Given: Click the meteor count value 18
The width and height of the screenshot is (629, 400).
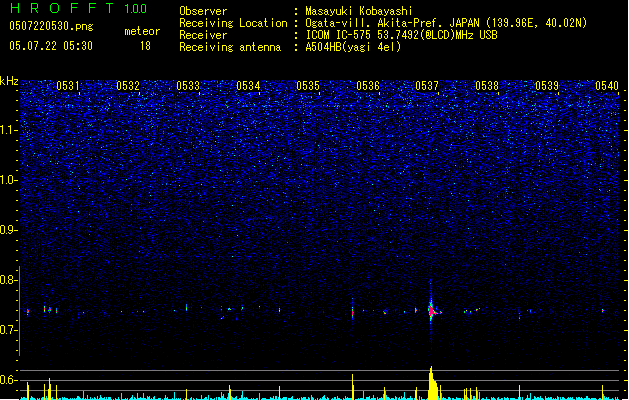Looking at the screenshot, I should tap(145, 46).
